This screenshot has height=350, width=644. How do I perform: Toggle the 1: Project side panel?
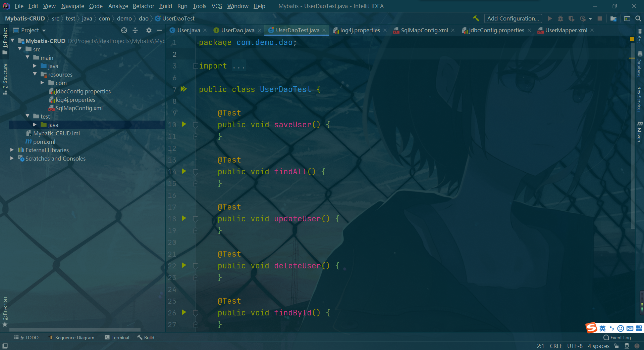5,41
